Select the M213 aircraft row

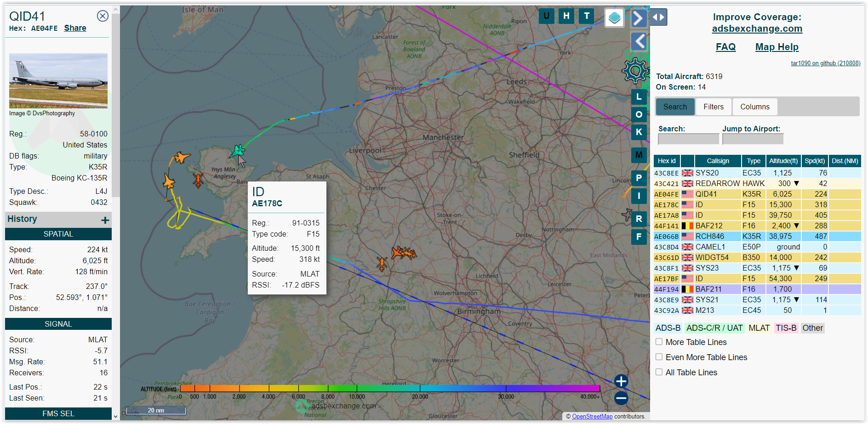tap(757, 310)
